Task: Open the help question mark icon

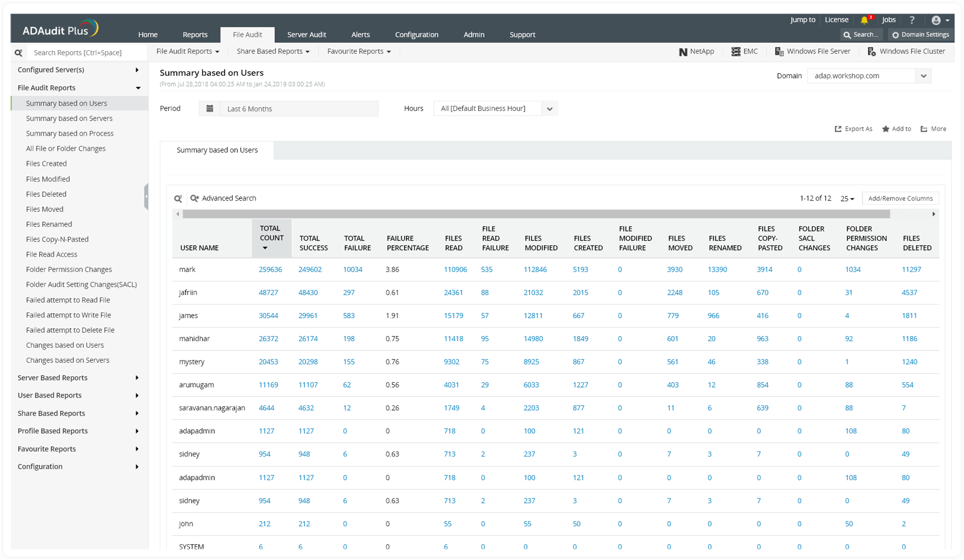Action: [912, 20]
